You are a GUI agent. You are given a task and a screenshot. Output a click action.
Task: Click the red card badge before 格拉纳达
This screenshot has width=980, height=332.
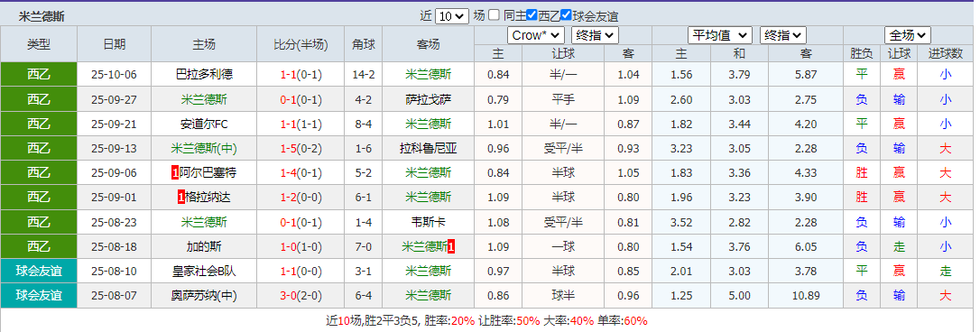tap(181, 198)
